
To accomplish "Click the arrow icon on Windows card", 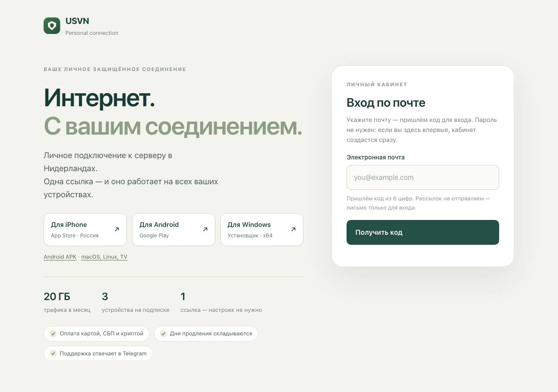I will click(x=293, y=229).
